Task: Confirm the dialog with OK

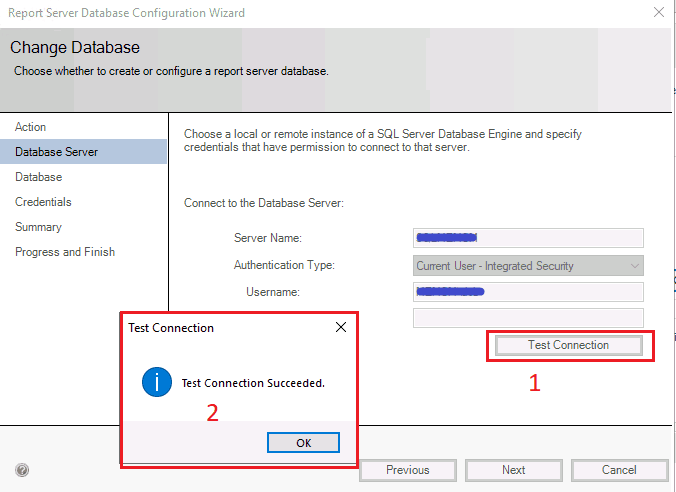Action: click(303, 442)
